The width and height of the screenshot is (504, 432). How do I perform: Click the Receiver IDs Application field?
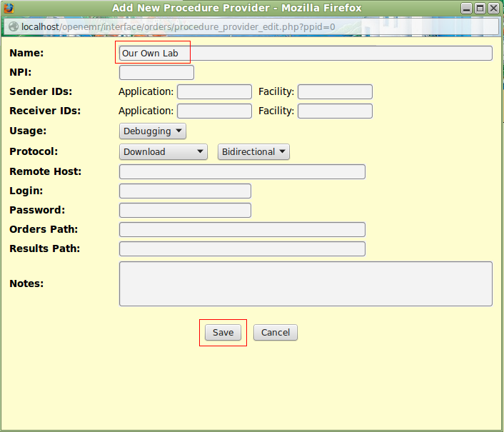click(x=214, y=111)
